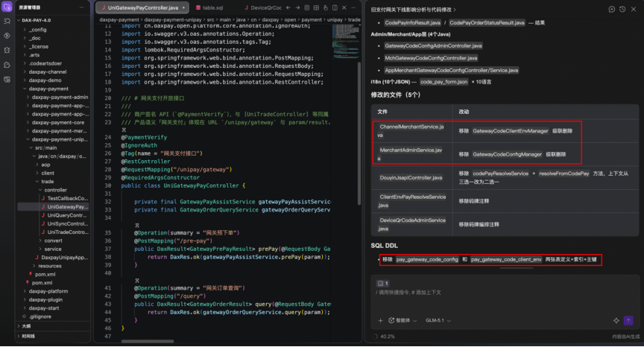Click the editor horizontal scrollbar
This screenshot has width=644, height=347.
coord(147,341)
